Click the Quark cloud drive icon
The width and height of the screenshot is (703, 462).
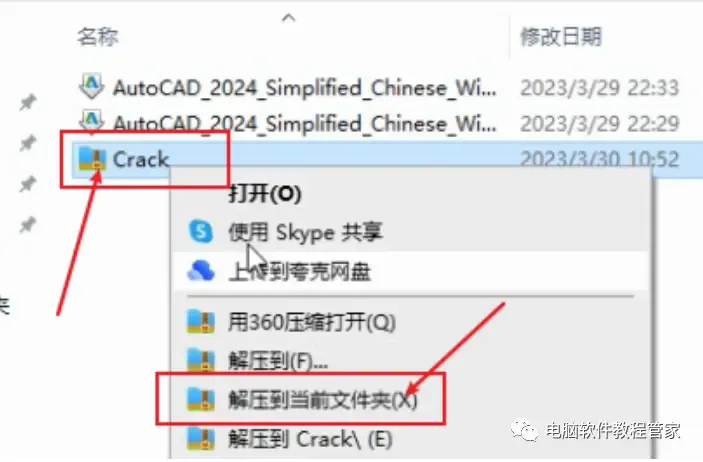[x=200, y=270]
